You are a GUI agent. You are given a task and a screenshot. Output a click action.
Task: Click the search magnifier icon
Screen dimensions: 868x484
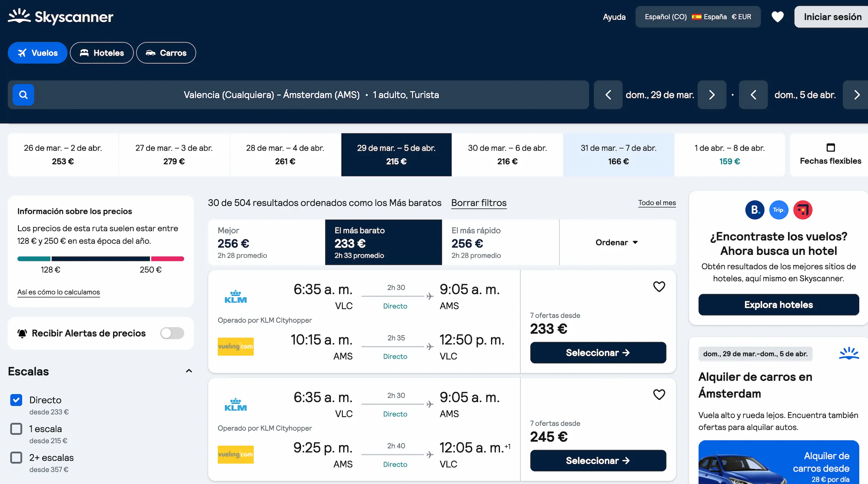(x=23, y=94)
